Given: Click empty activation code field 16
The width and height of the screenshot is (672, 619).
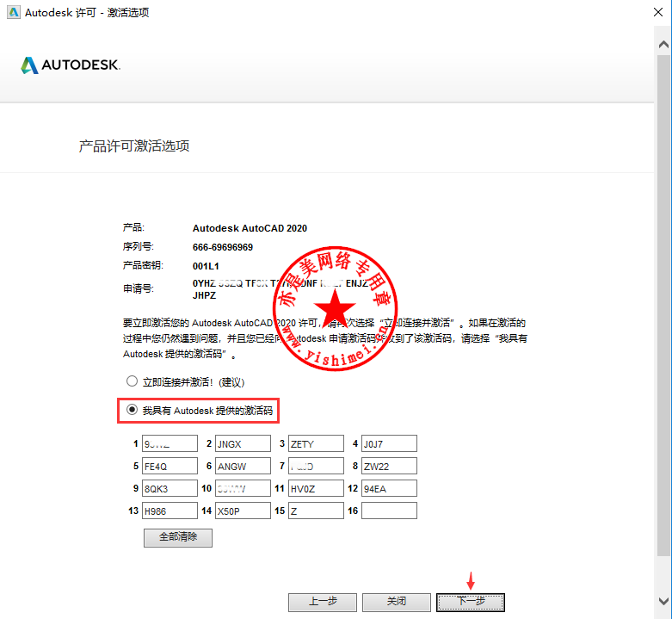Looking at the screenshot, I should click(x=389, y=511).
